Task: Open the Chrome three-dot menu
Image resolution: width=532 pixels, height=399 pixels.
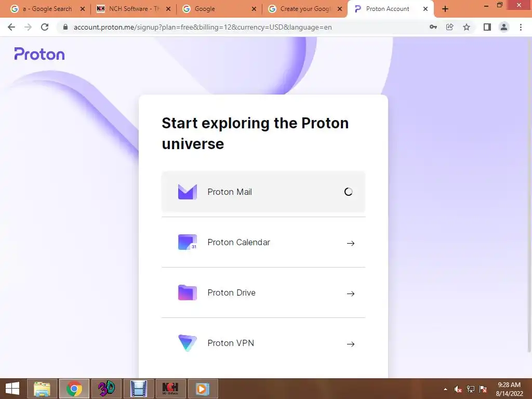Action: click(521, 27)
